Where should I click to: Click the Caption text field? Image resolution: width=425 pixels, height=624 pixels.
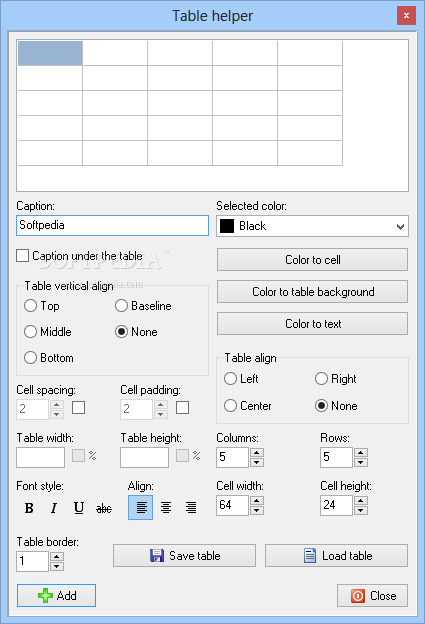coord(113,225)
